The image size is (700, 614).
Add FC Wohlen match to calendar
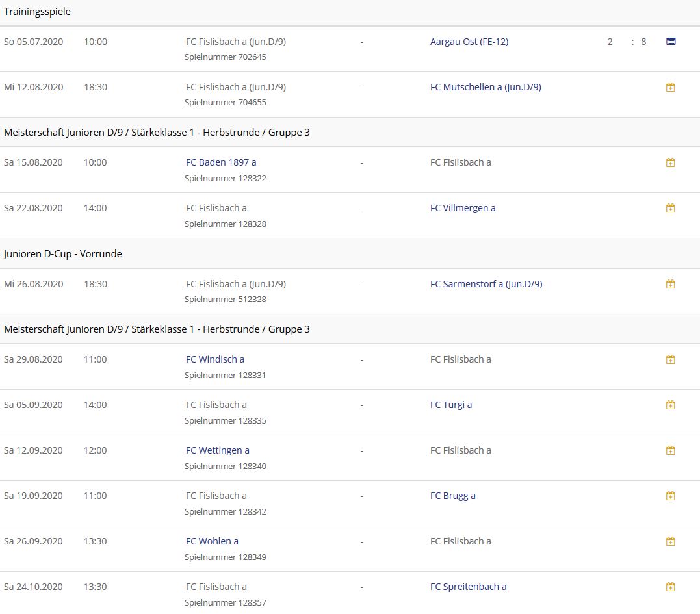click(x=671, y=541)
